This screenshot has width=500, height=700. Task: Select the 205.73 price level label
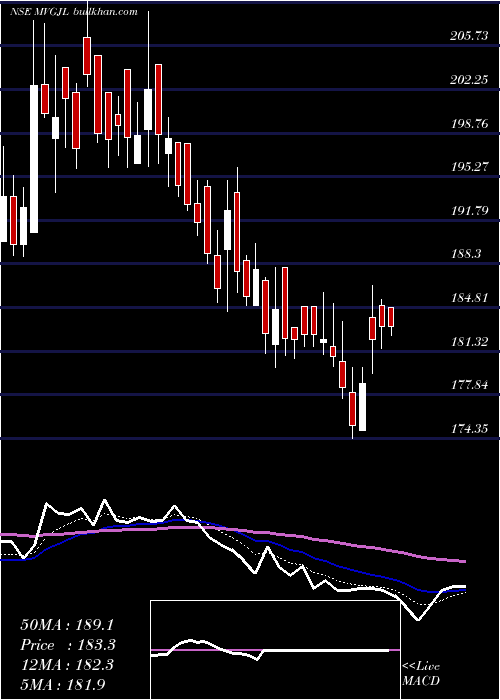tap(469, 37)
